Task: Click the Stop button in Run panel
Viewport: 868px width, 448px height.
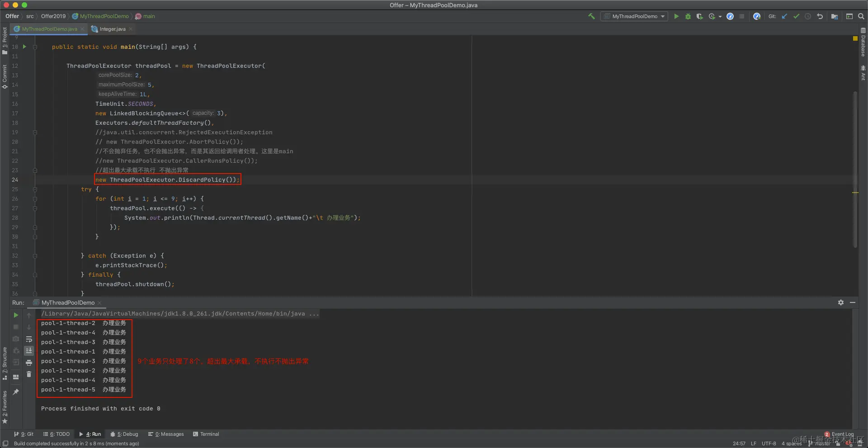Action: 16,327
